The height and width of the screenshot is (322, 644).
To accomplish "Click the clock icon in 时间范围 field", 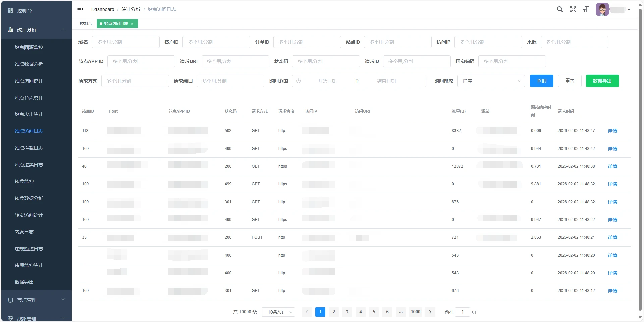I will (x=298, y=81).
